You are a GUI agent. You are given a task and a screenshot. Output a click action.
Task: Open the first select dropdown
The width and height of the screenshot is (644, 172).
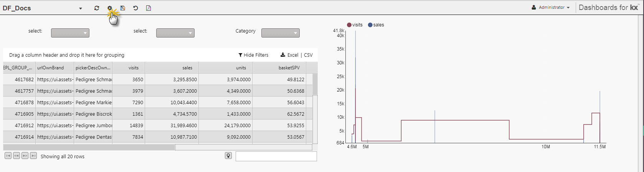70,33
